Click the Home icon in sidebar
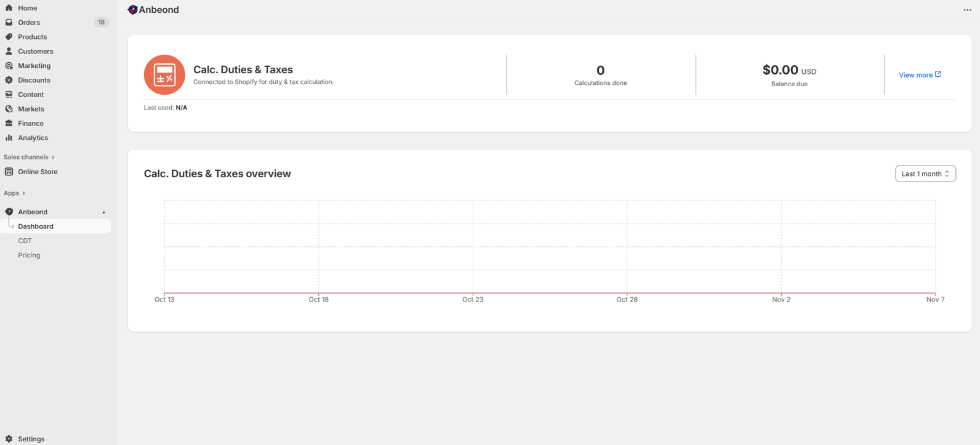 [9, 8]
